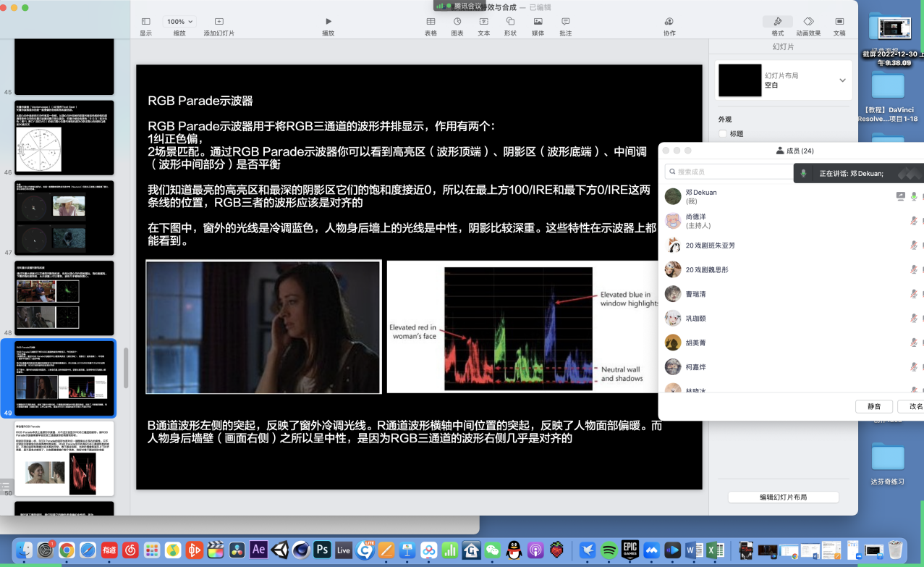This screenshot has width=924, height=567.
Task: Add a comment with 批注 icon
Action: point(565,22)
